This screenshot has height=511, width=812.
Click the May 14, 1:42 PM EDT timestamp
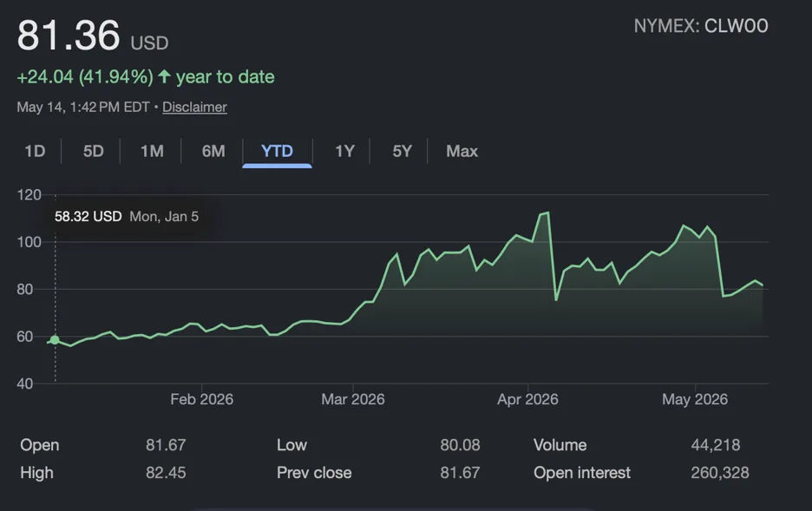(83, 108)
